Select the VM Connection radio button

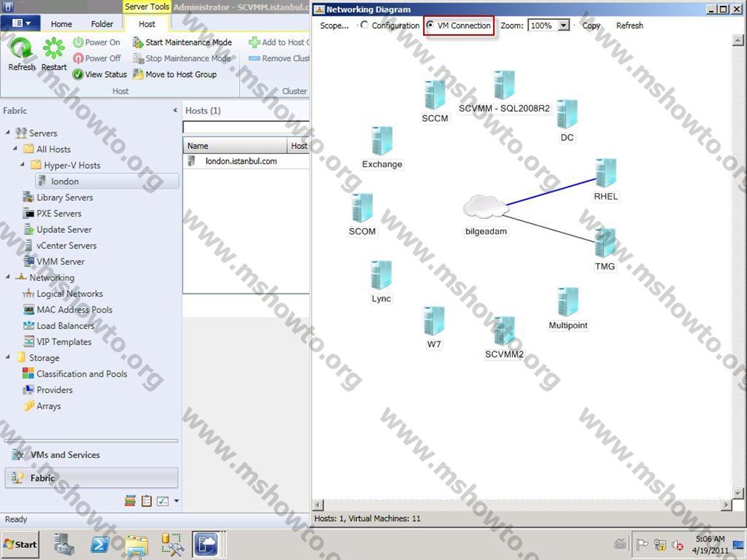point(430,25)
